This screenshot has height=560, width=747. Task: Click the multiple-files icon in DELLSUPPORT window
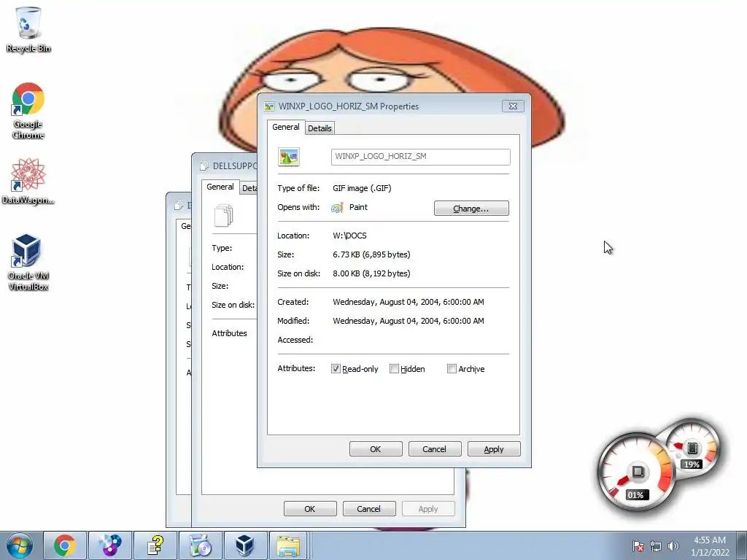pos(224,215)
